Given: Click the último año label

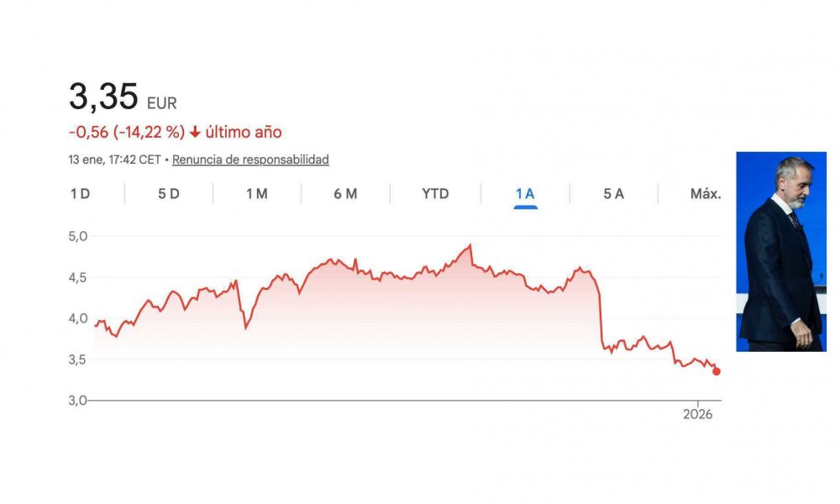Looking at the screenshot, I should (x=244, y=132).
